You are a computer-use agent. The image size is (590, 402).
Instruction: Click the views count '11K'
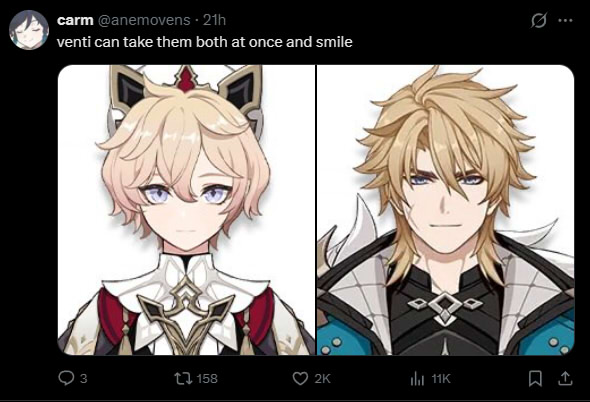click(441, 378)
